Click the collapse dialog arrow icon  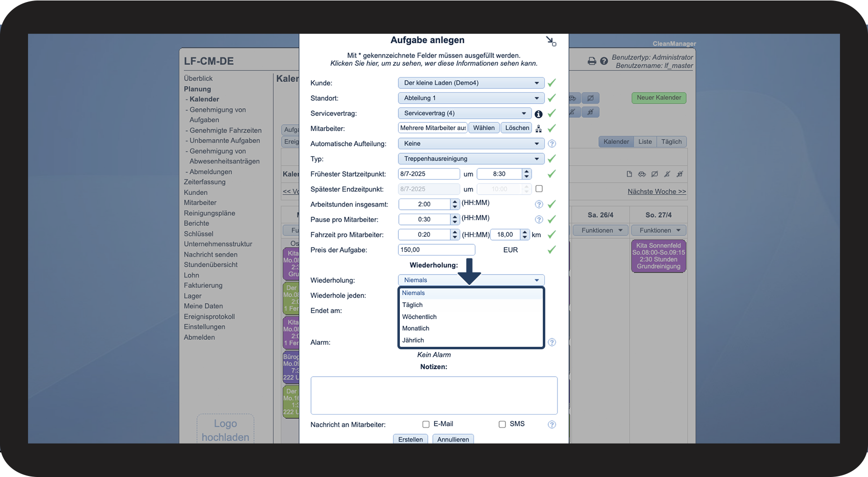(551, 41)
